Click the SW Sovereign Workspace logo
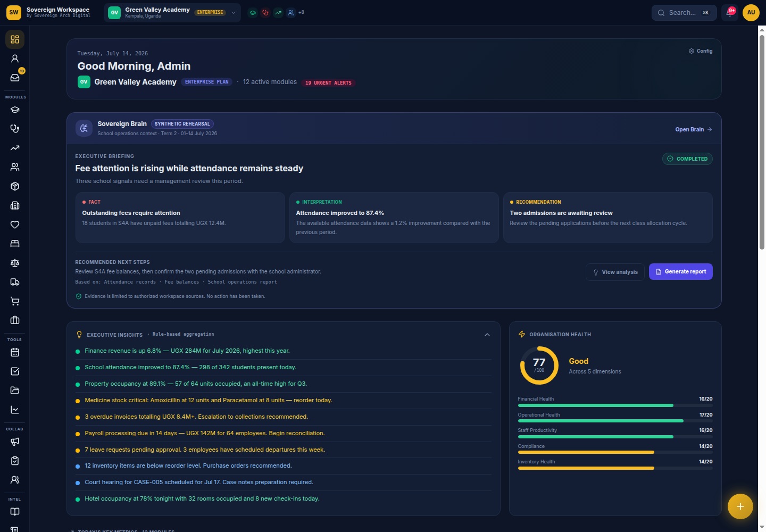The height and width of the screenshot is (532, 766). (14, 13)
